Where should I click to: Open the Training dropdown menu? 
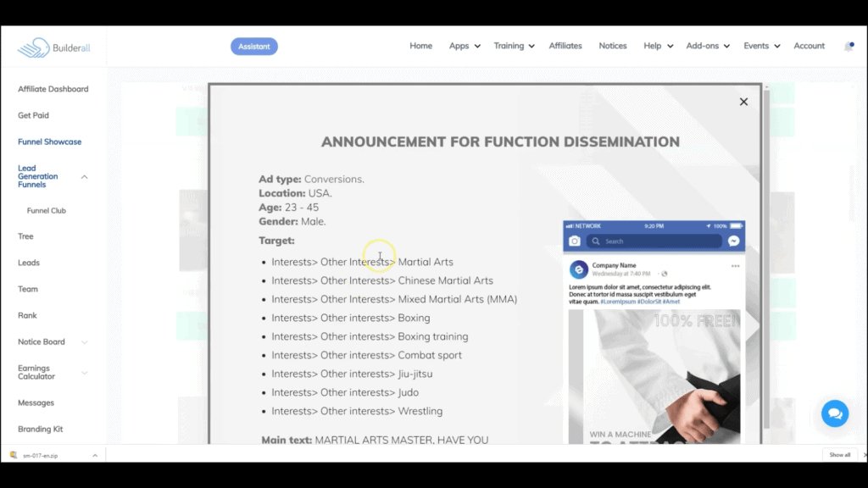click(514, 46)
